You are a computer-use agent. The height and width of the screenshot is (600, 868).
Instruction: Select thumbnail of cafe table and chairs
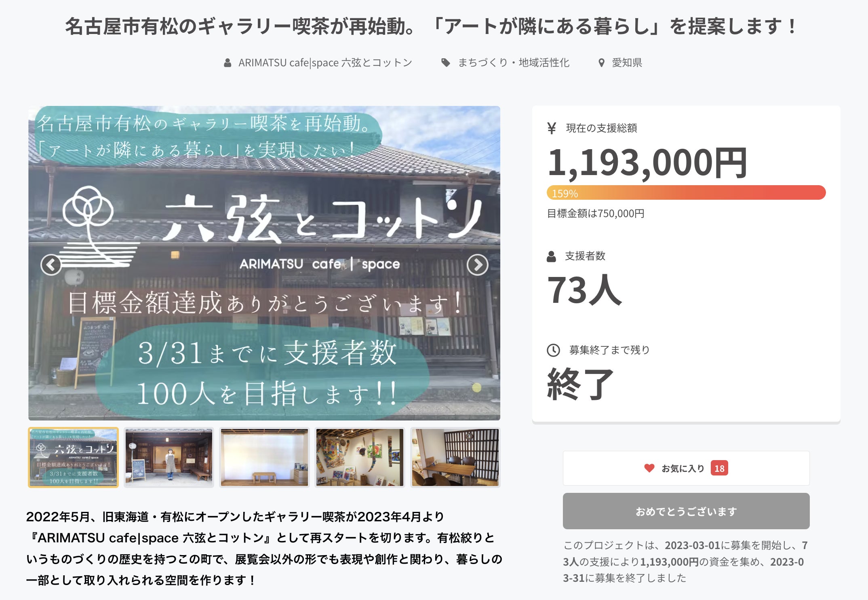tap(455, 457)
